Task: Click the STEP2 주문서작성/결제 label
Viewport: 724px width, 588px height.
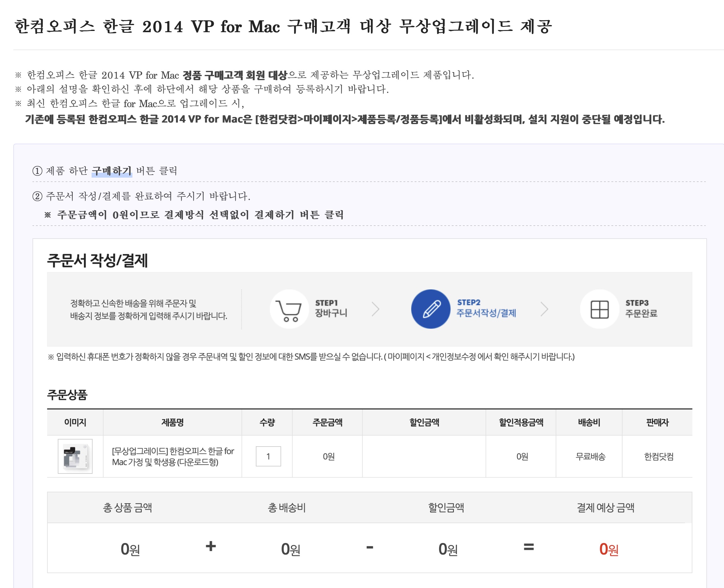Action: pos(486,313)
